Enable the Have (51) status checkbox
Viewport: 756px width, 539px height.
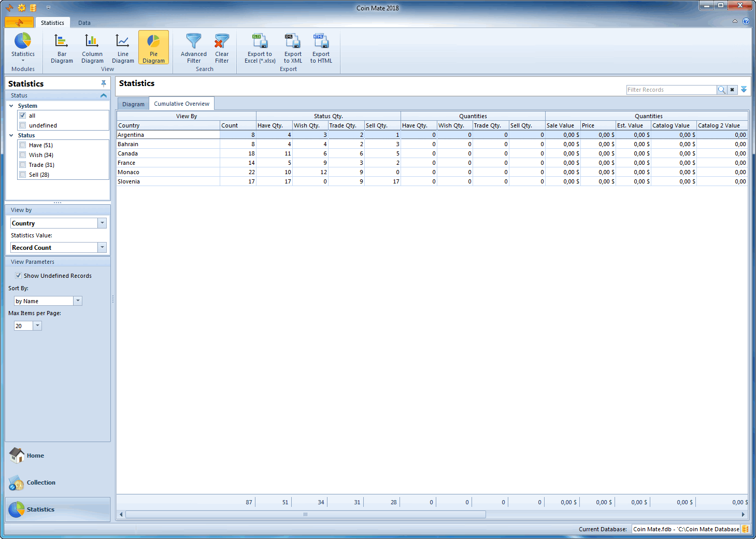[23, 145]
